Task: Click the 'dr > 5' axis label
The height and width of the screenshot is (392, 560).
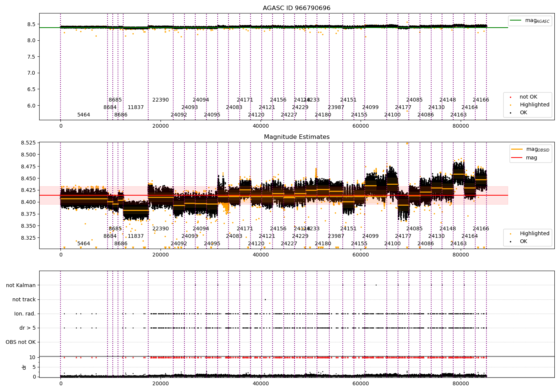Action: (x=28, y=328)
